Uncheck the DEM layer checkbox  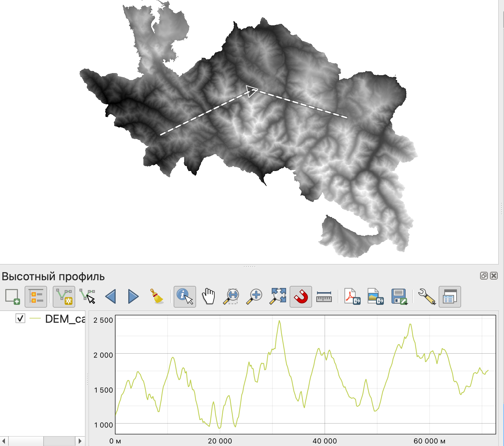tap(20, 319)
